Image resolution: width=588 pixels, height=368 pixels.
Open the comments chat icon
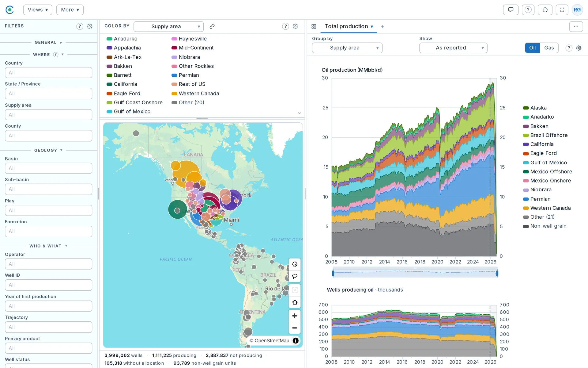tap(511, 10)
